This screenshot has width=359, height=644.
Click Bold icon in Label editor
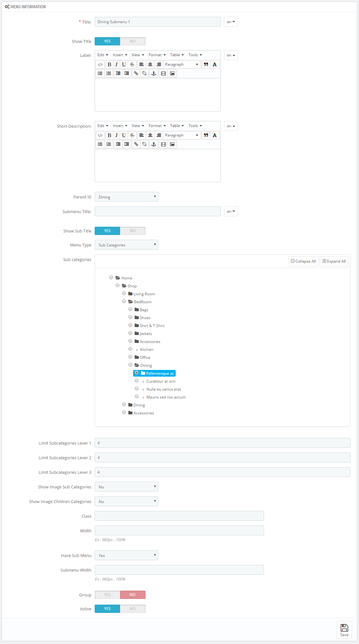point(109,64)
